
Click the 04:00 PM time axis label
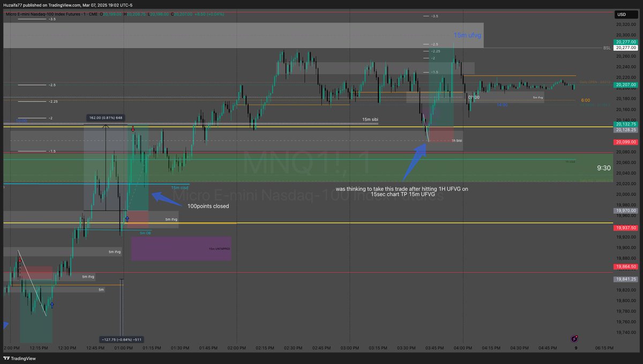(x=462, y=347)
